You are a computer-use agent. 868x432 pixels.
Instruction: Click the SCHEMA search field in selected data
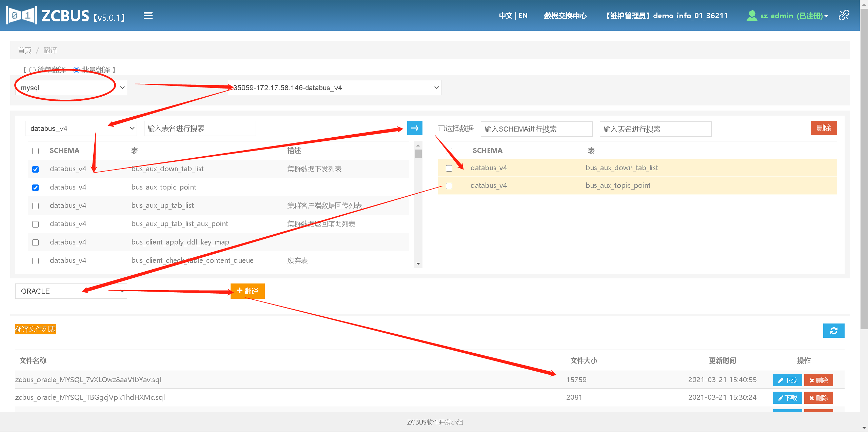(536, 129)
